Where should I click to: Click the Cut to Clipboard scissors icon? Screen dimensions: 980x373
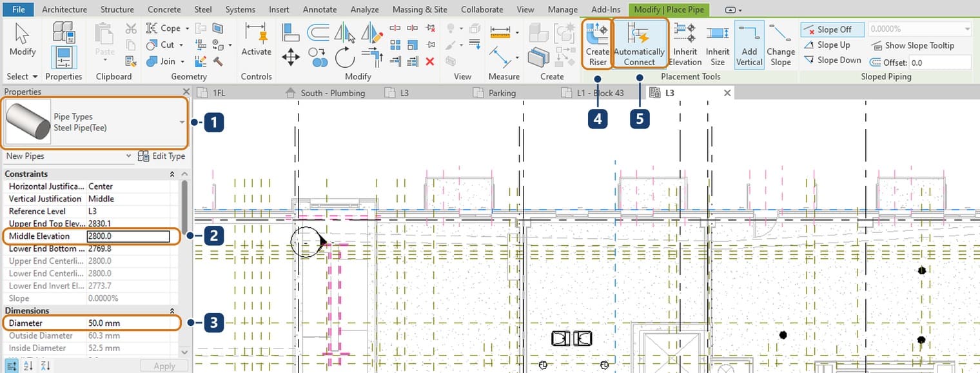coord(131,29)
